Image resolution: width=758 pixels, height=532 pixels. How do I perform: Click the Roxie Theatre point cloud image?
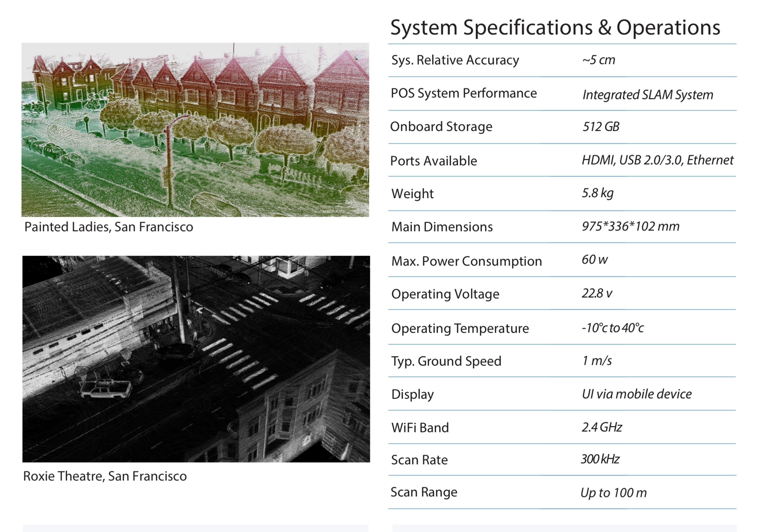point(196,358)
